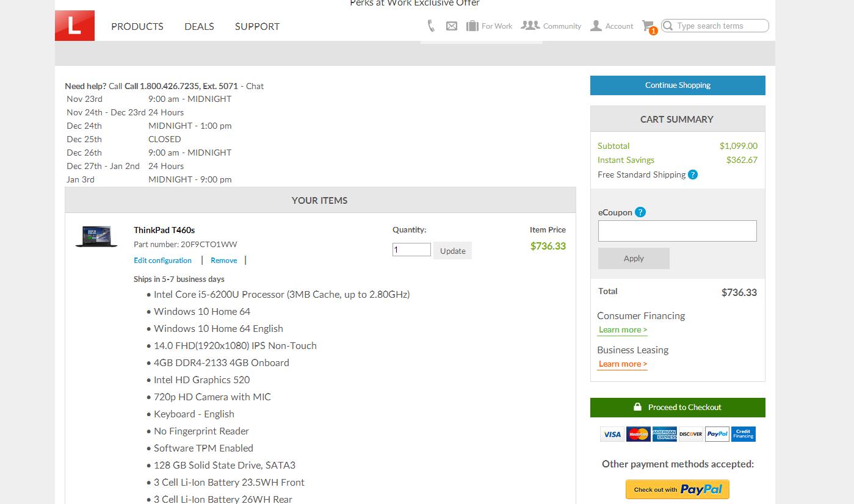Click the 4GB DDR4-2133 Onboard line

click(x=222, y=362)
